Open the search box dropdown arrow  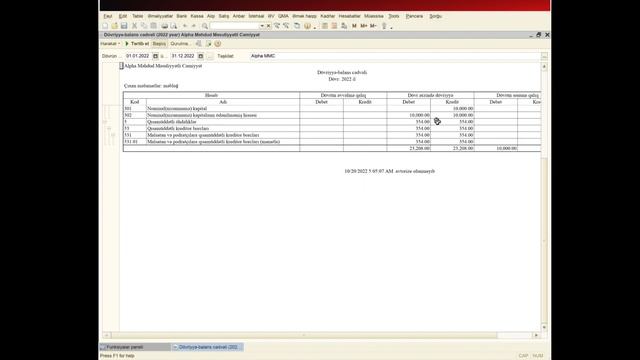click(262, 26)
